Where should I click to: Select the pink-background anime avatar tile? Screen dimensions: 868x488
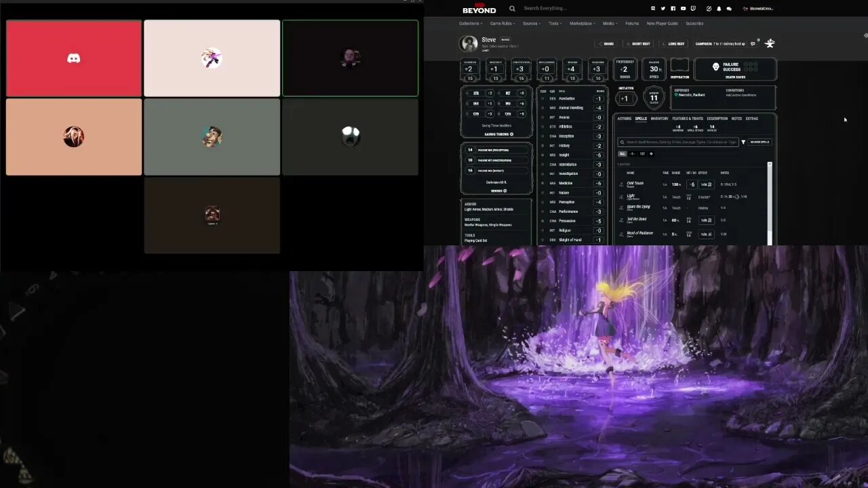click(212, 58)
